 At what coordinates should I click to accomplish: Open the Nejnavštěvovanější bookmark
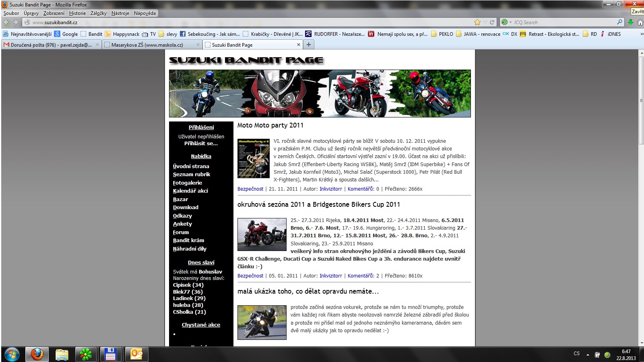click(x=27, y=34)
